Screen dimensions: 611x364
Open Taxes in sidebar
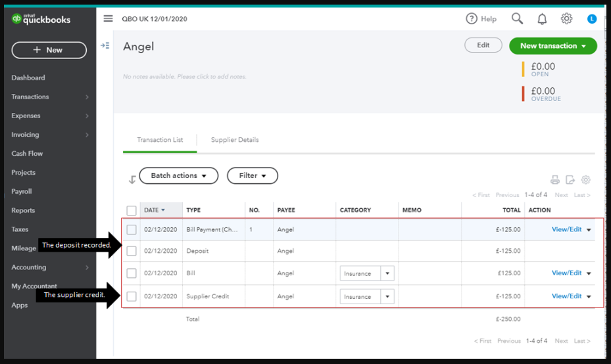(20, 229)
